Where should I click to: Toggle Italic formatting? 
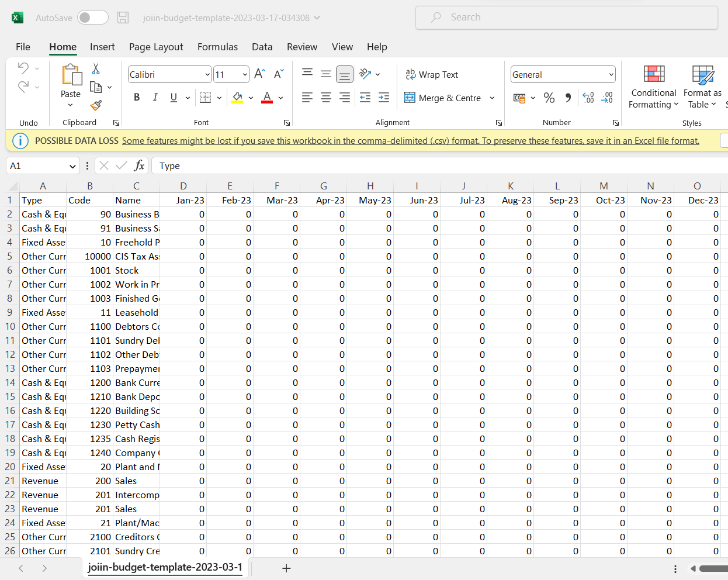(155, 97)
